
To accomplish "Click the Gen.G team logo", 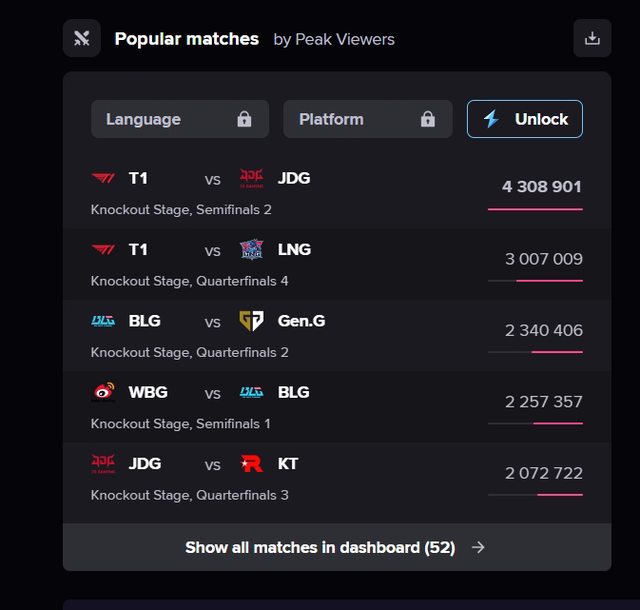I will pos(251,321).
